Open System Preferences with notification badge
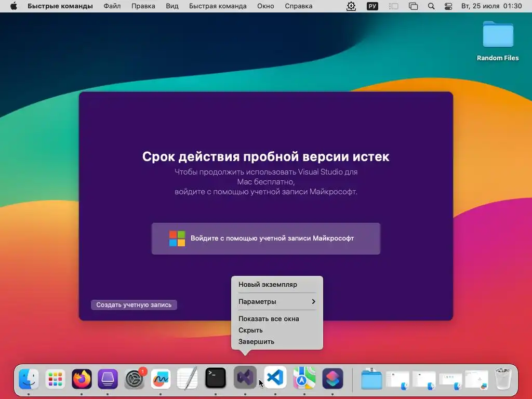Image resolution: width=532 pixels, height=399 pixels. click(135, 379)
